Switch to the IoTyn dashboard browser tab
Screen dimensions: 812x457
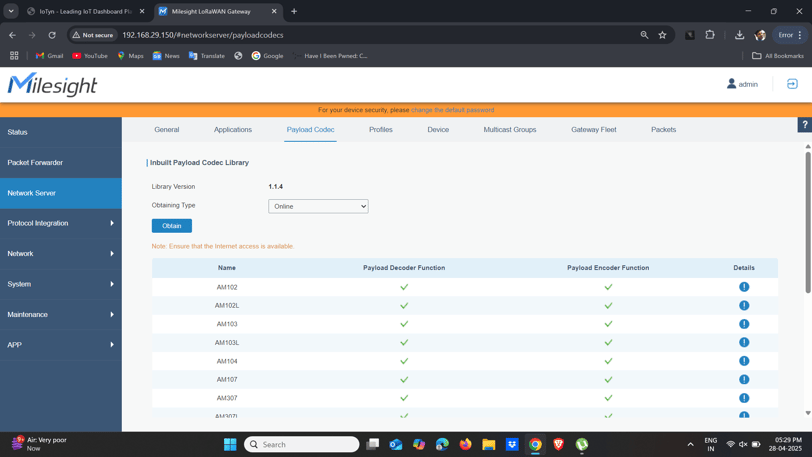point(86,11)
